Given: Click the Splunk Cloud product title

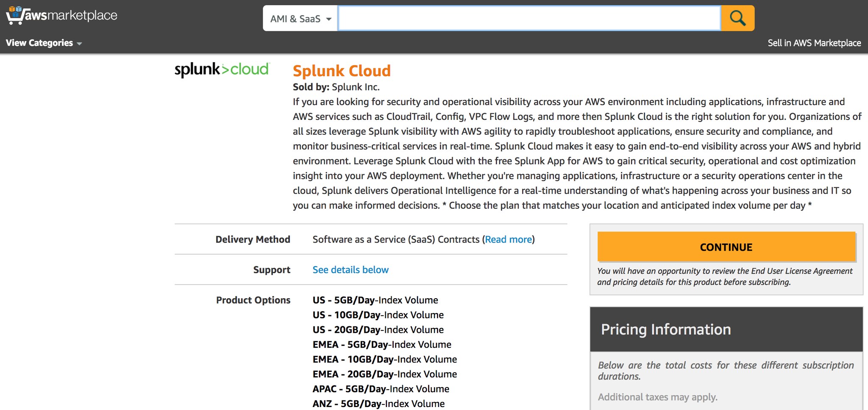Looking at the screenshot, I should (342, 71).
